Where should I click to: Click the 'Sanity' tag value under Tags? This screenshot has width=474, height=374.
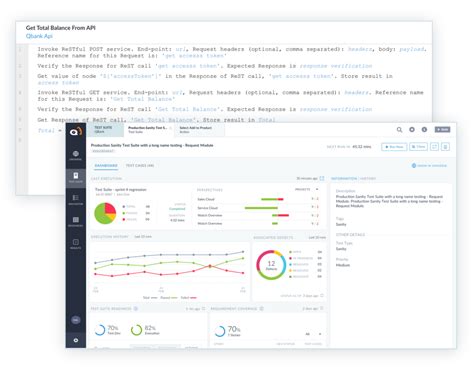pyautogui.click(x=341, y=225)
